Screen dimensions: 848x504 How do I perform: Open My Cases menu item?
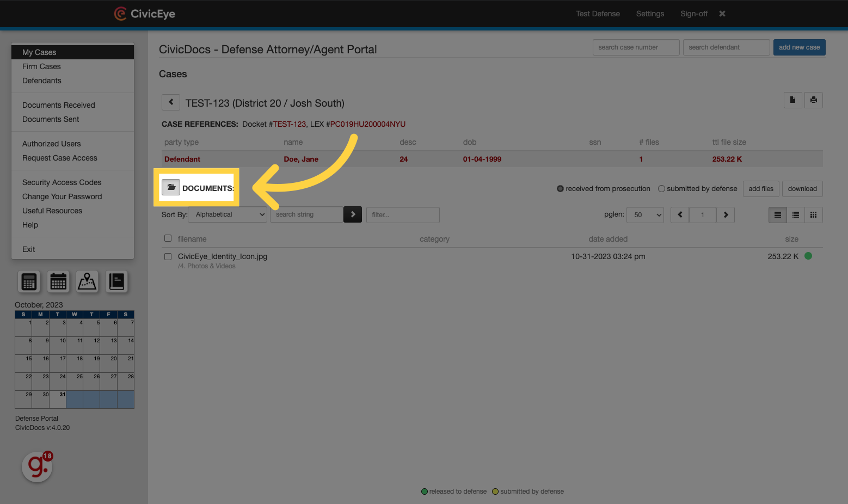(72, 52)
